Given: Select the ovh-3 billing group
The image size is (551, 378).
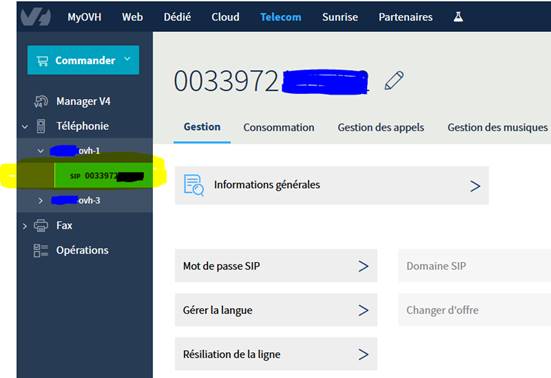Looking at the screenshot, I should pyautogui.click(x=76, y=200).
